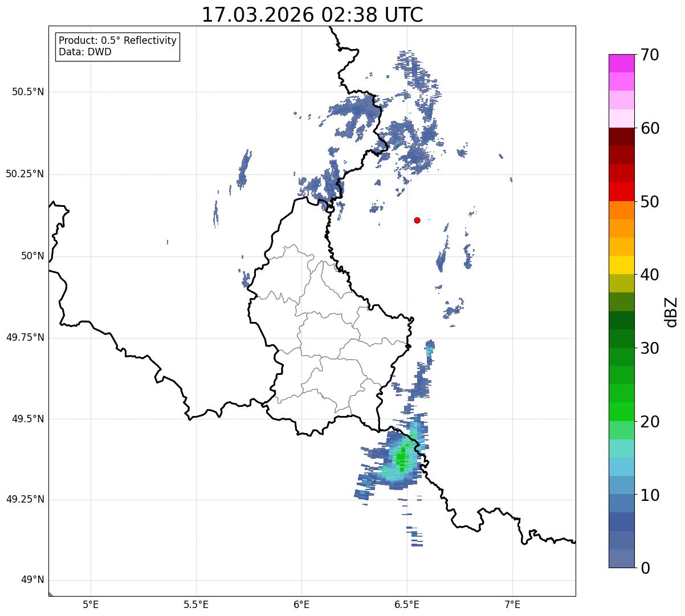Click the 6°E longitude label
Screen dimensions: 685x616
[301, 604]
